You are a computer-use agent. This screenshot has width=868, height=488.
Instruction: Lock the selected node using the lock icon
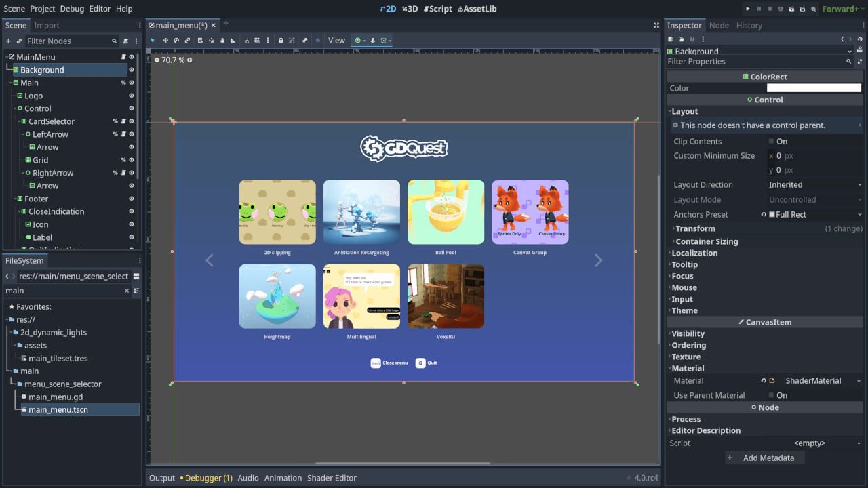(281, 40)
